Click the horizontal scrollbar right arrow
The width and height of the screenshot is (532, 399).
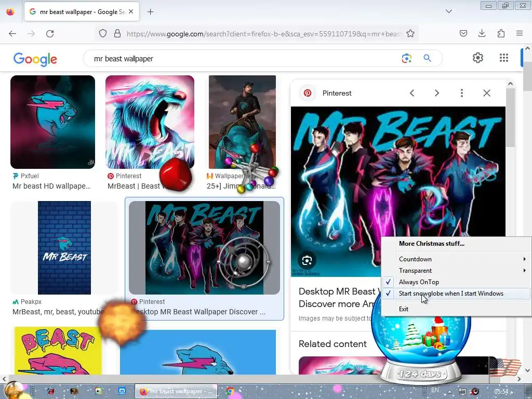tap(519, 379)
